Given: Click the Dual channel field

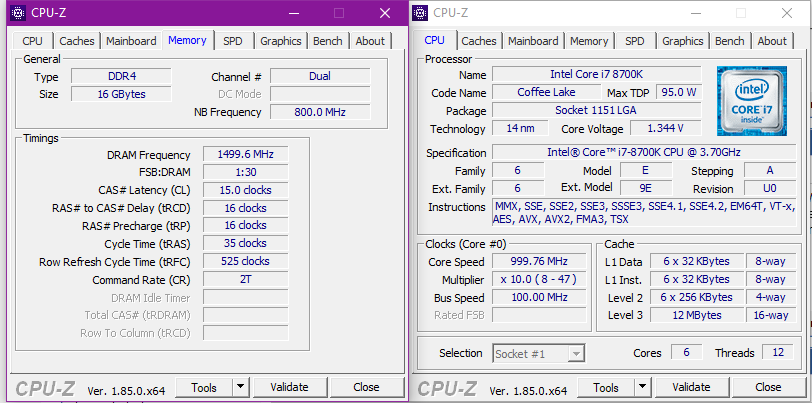Looking at the screenshot, I should point(320,76).
